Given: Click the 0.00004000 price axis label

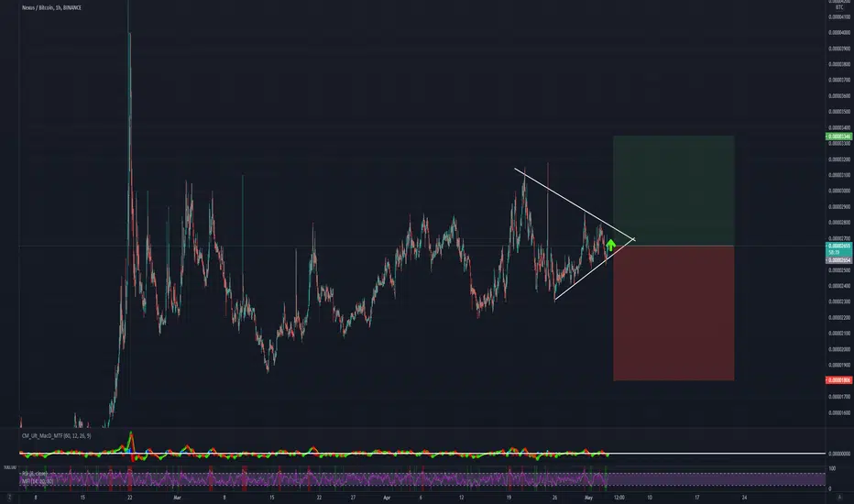Looking at the screenshot, I should point(839,33).
